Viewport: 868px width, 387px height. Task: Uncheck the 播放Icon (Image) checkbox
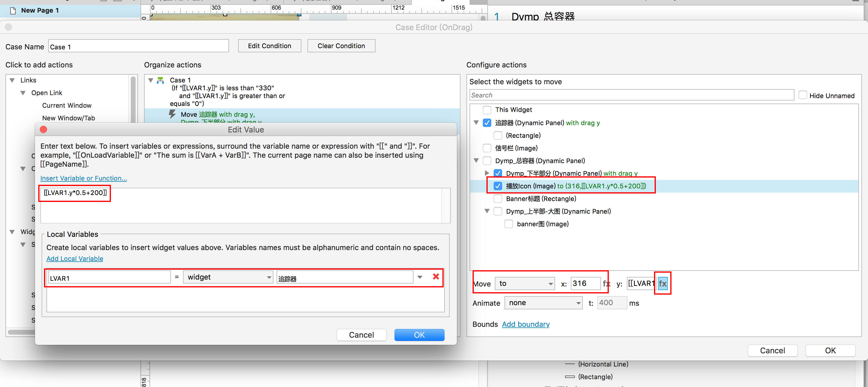[497, 186]
